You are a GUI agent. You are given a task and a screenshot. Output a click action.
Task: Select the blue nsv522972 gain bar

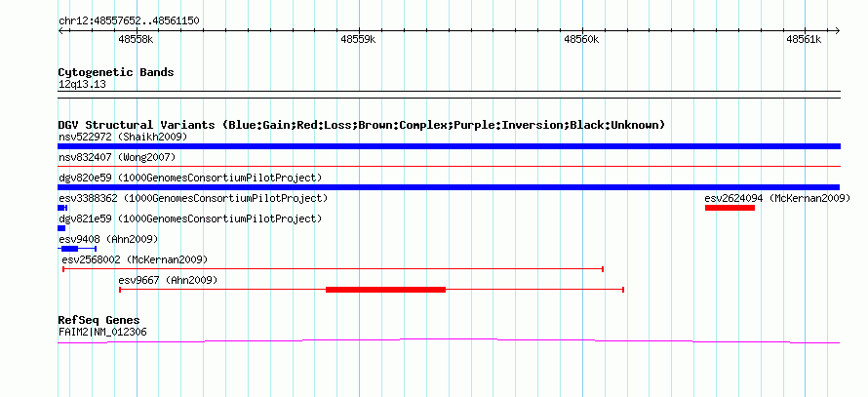(449, 146)
